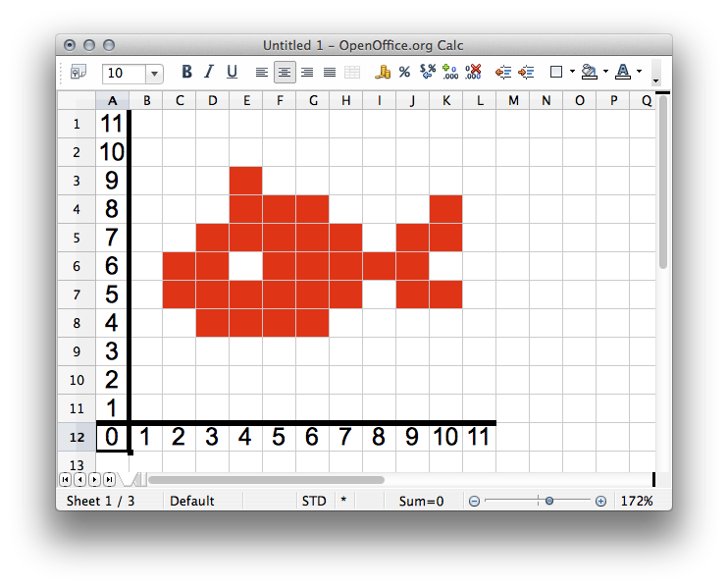
Task: Click the Styles and Formatting icon
Action: click(78, 73)
